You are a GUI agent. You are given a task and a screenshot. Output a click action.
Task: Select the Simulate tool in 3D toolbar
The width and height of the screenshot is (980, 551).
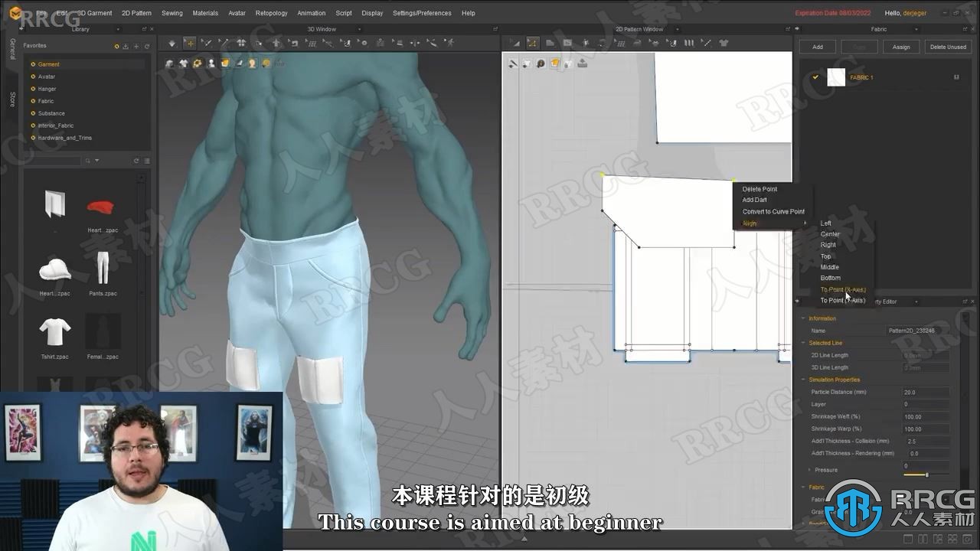pyautogui.click(x=171, y=44)
